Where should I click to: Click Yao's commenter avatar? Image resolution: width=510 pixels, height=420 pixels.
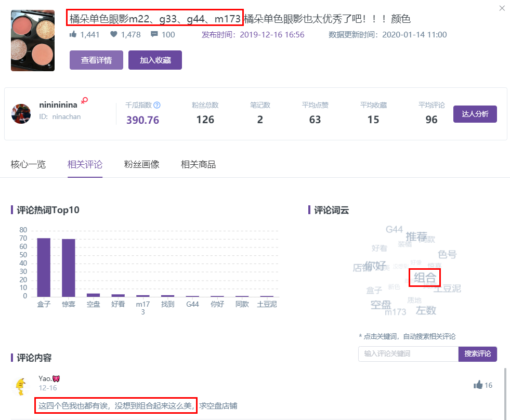coord(20,386)
